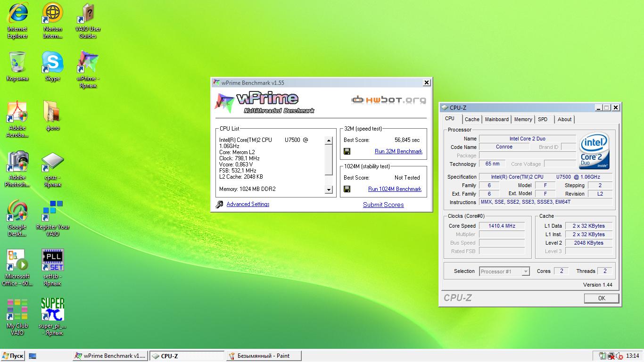The width and height of the screenshot is (644, 362).
Task: Click the show desktop icon in the taskbar
Action: (33, 356)
